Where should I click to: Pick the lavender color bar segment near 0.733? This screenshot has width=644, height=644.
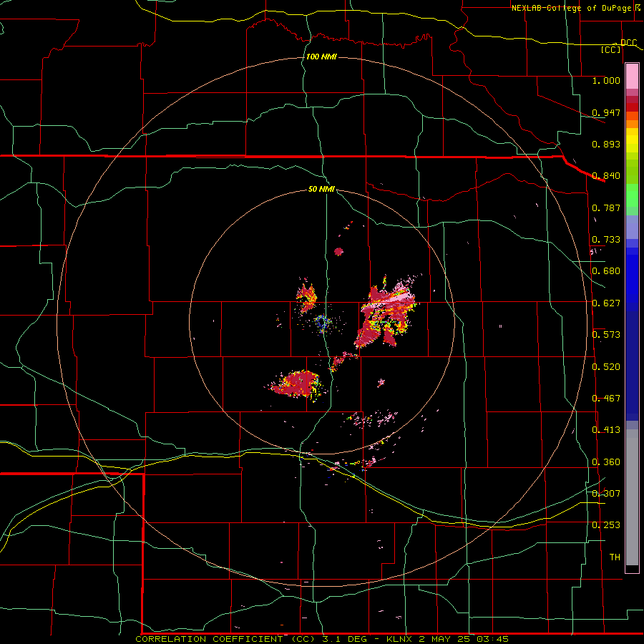632,227
